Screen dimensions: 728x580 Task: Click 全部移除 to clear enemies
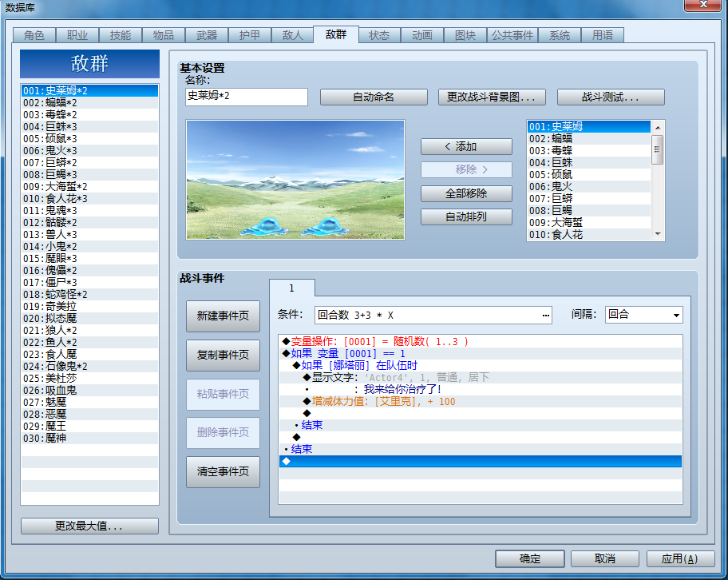pos(466,193)
